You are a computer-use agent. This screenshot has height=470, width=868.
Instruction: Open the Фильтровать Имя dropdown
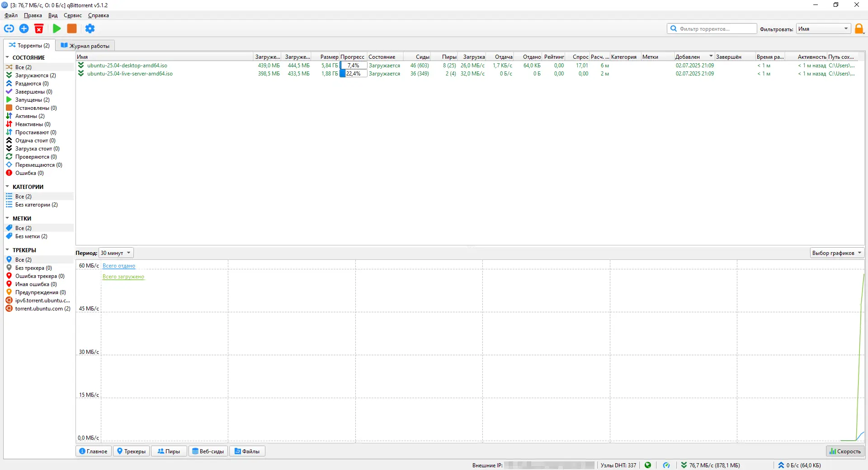824,29
